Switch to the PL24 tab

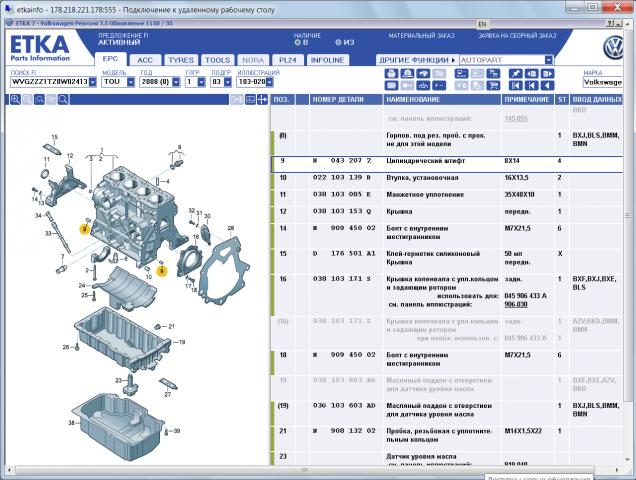coord(288,60)
